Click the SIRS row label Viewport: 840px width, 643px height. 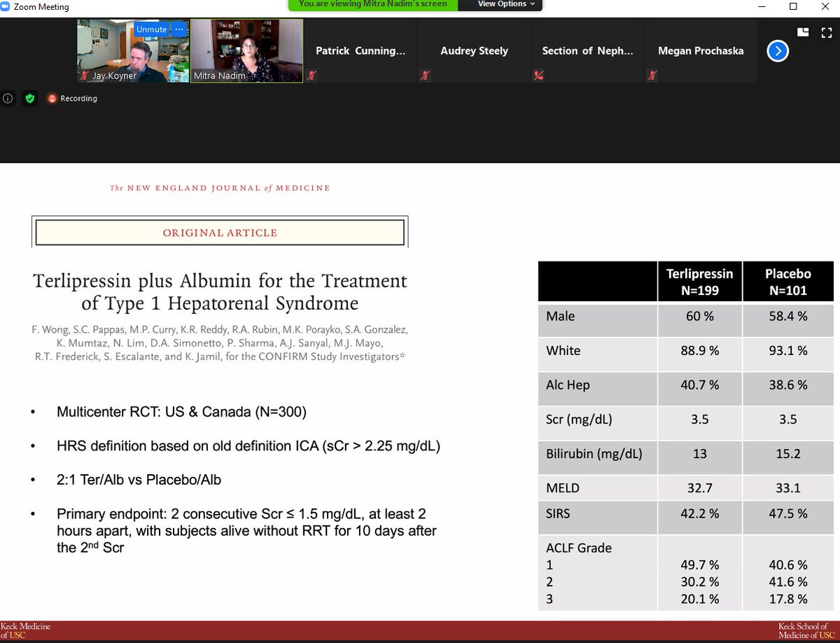(x=559, y=513)
